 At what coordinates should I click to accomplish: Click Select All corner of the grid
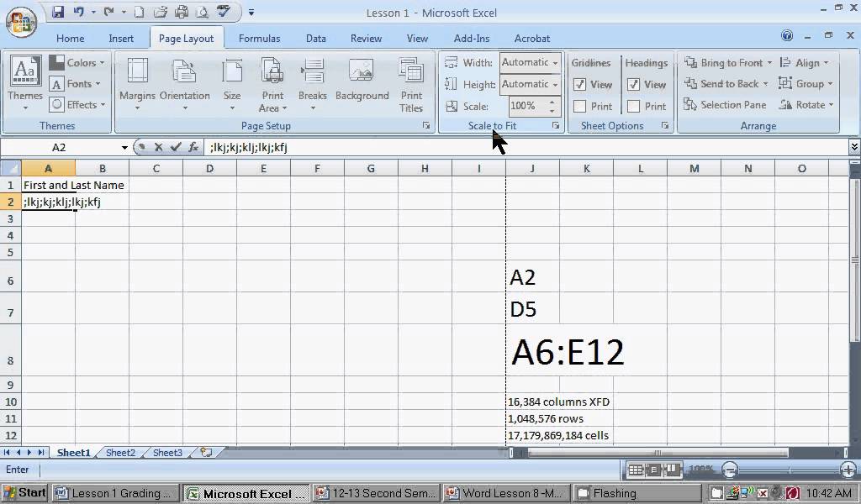10,168
